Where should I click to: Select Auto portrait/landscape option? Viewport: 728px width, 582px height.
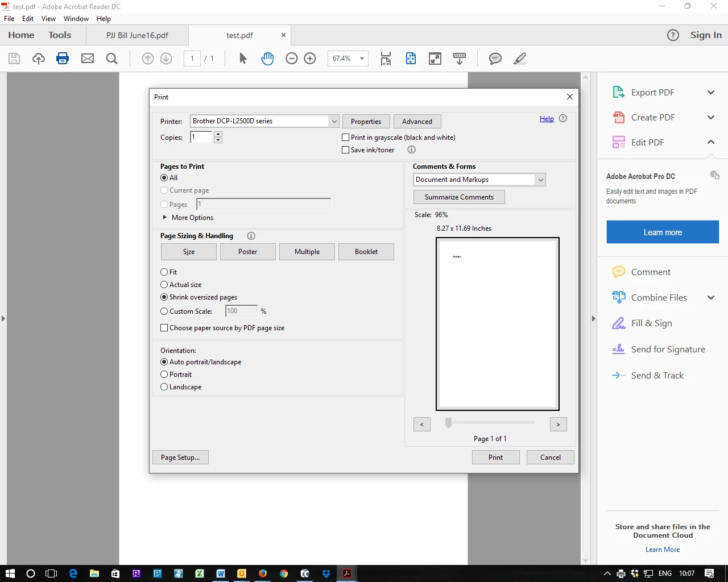(164, 362)
